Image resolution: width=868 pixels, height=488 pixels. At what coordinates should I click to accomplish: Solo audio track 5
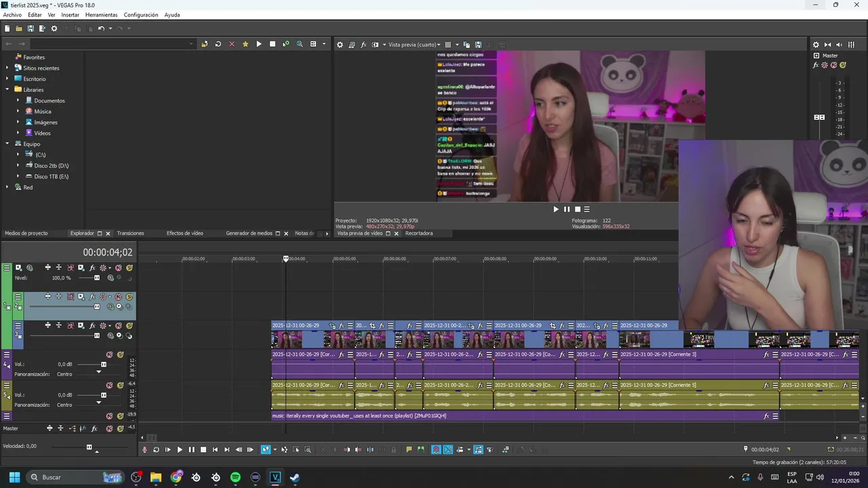pyautogui.click(x=120, y=386)
